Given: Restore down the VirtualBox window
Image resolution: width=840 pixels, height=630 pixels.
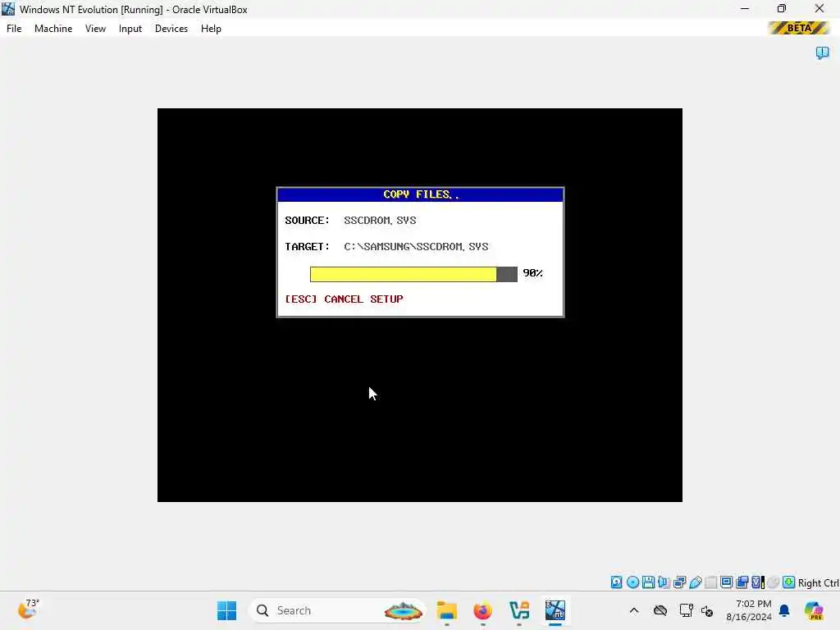Looking at the screenshot, I should click(x=782, y=8).
